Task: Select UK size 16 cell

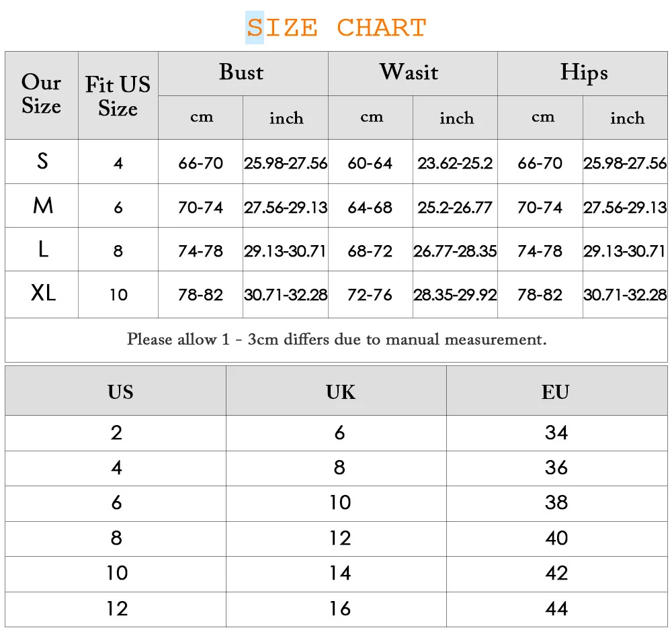Action: 340,608
